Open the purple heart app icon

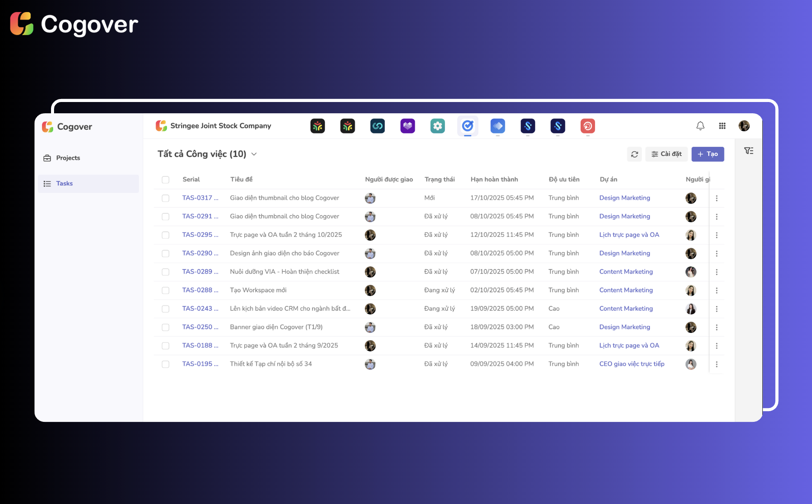pyautogui.click(x=407, y=126)
